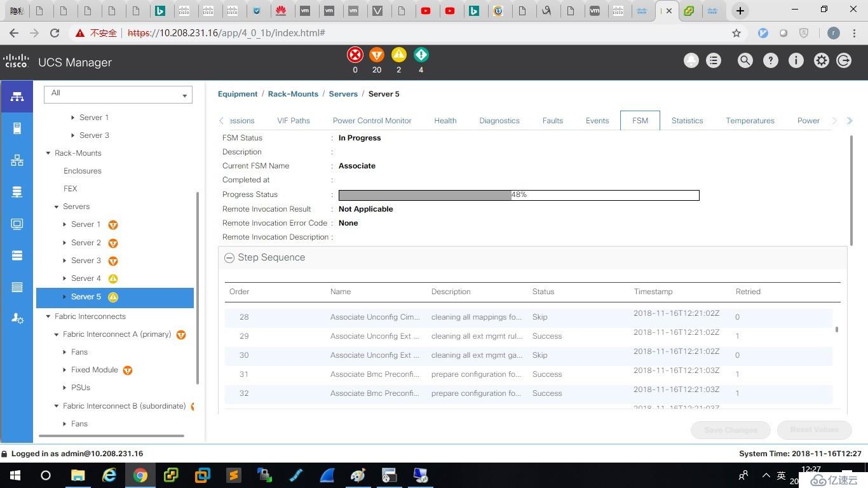The width and height of the screenshot is (868, 488).
Task: Collapse the Fabric Interconnects node
Action: click(x=48, y=316)
